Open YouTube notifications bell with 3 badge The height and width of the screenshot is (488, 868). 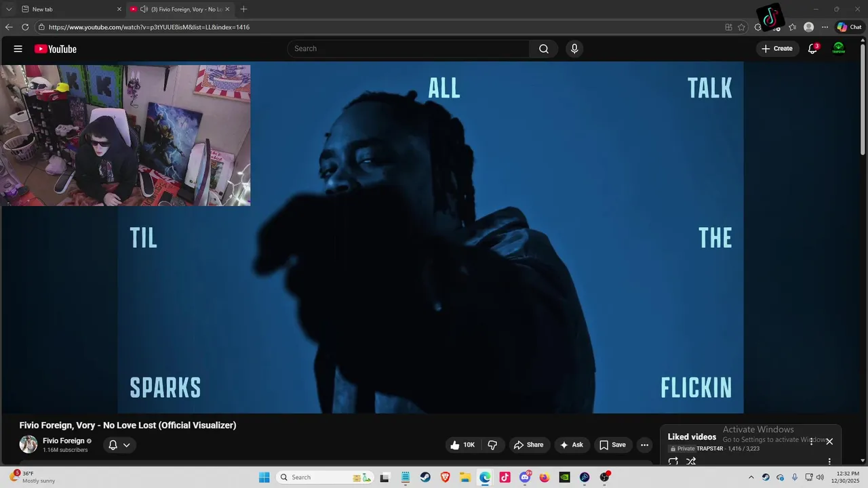(x=812, y=49)
